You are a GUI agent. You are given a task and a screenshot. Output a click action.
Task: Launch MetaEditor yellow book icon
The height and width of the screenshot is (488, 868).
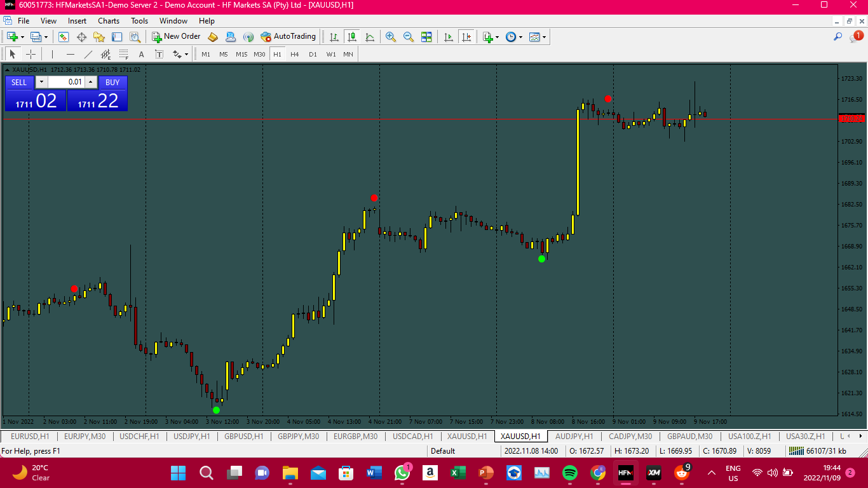pyautogui.click(x=213, y=37)
